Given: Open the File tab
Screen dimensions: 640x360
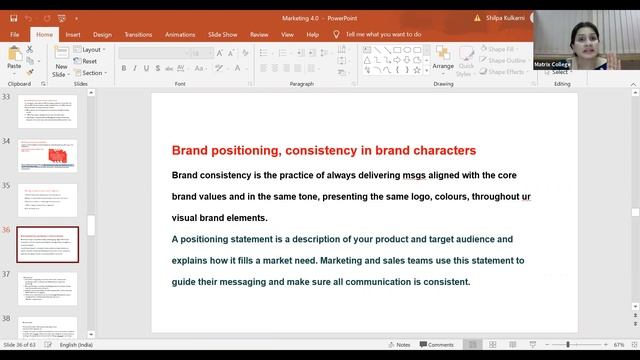Looking at the screenshot, I should click(15, 35).
